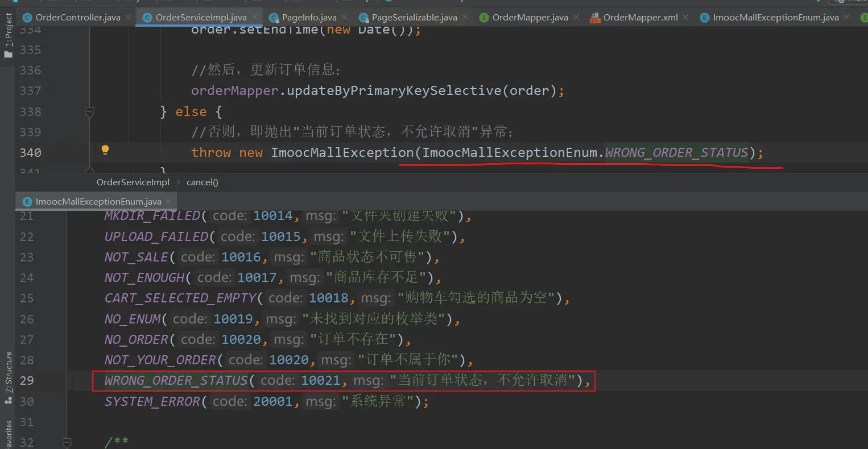The height and width of the screenshot is (449, 868).
Task: Switch to the OrderMapper.java tab
Action: pyautogui.click(x=530, y=18)
